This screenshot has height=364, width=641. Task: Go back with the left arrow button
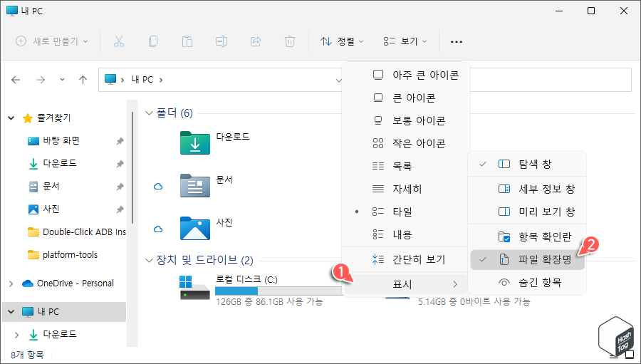(16, 80)
